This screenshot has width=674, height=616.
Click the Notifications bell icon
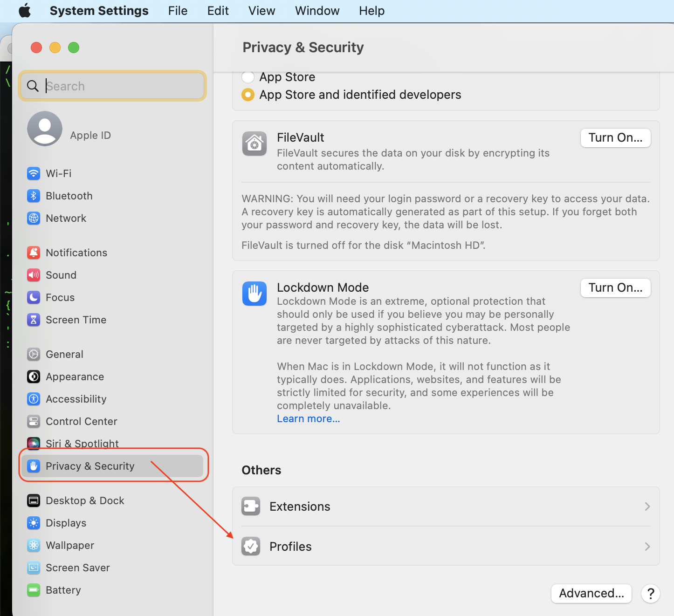(34, 253)
